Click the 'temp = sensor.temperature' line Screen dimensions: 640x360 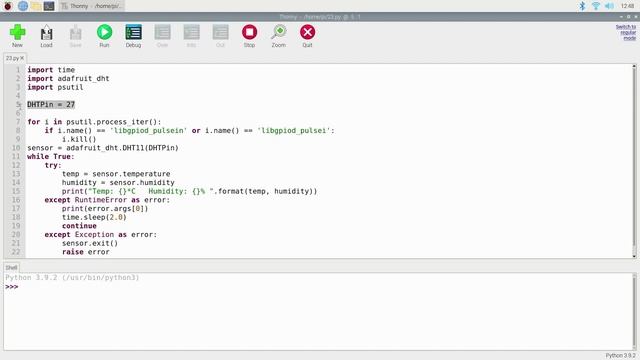click(116, 174)
